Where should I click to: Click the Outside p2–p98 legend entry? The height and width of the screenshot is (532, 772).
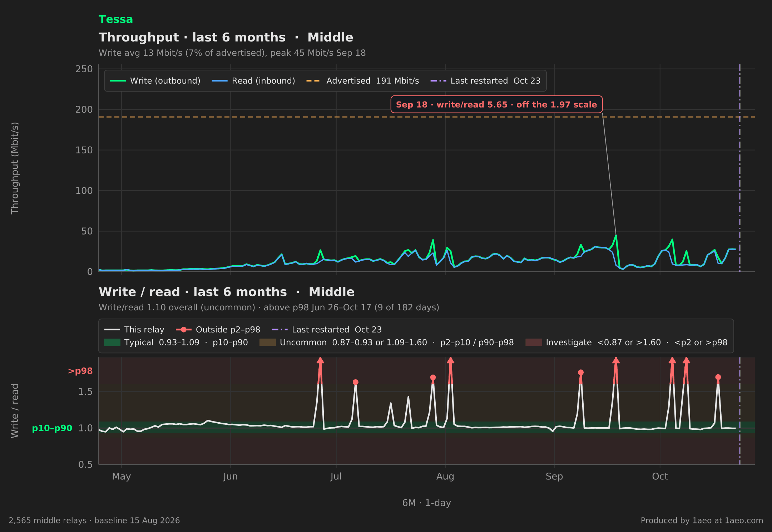pyautogui.click(x=218, y=330)
